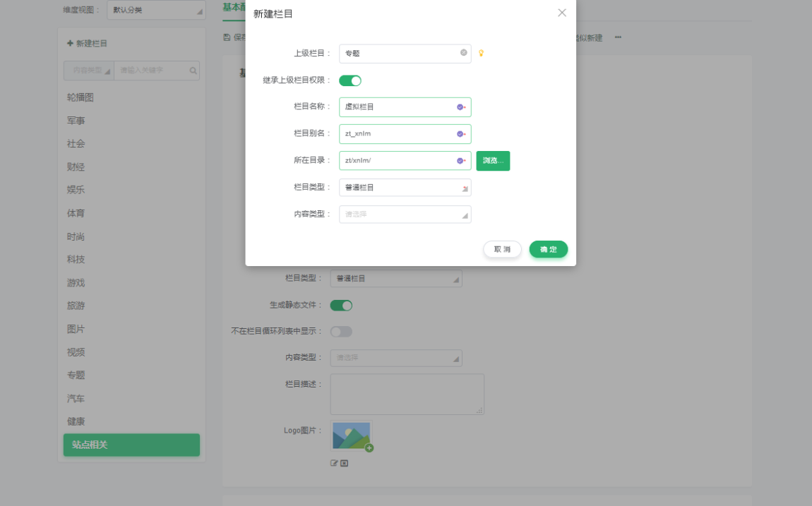Click the lightbulb hint icon beside 上级栏目
This screenshot has width=812, height=506.
pos(481,54)
